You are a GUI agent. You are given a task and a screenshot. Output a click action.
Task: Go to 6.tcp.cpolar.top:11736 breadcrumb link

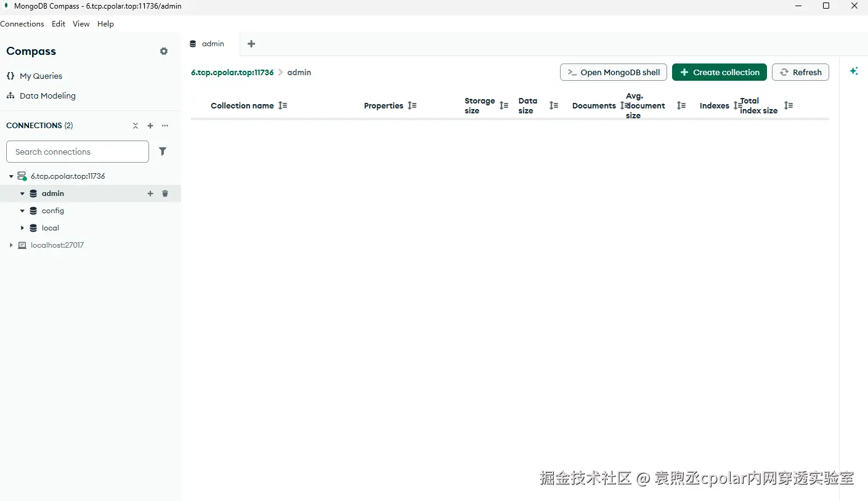232,72
